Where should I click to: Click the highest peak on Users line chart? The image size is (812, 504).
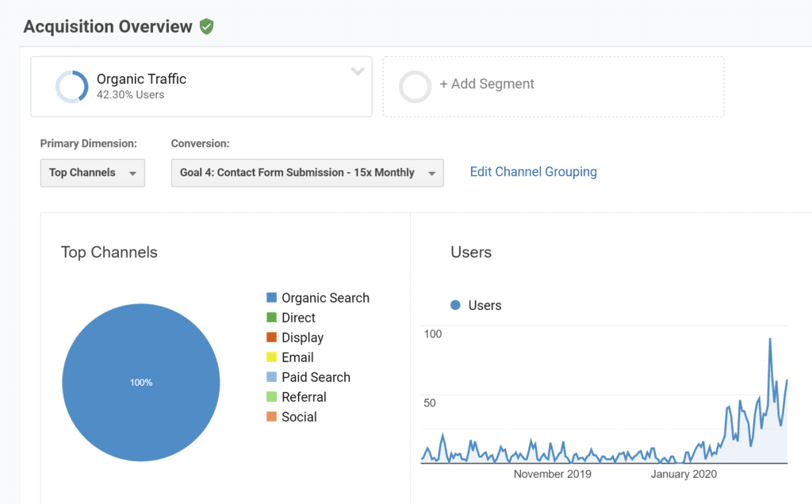tap(770, 339)
